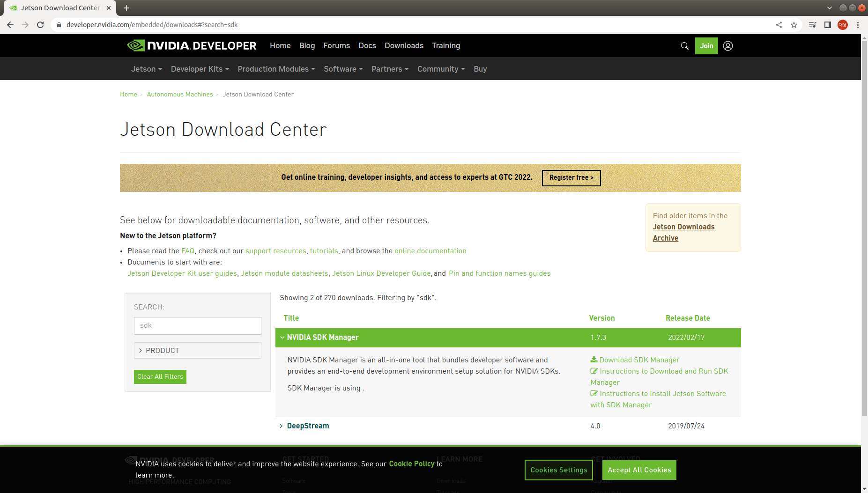
Task: Open Pin and function names guides link
Action: pyautogui.click(x=499, y=273)
